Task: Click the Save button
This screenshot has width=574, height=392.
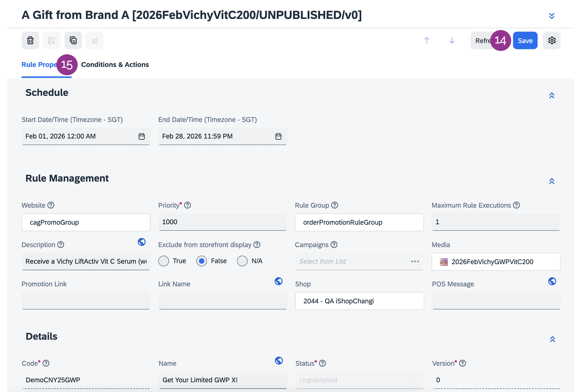Action: click(x=525, y=40)
